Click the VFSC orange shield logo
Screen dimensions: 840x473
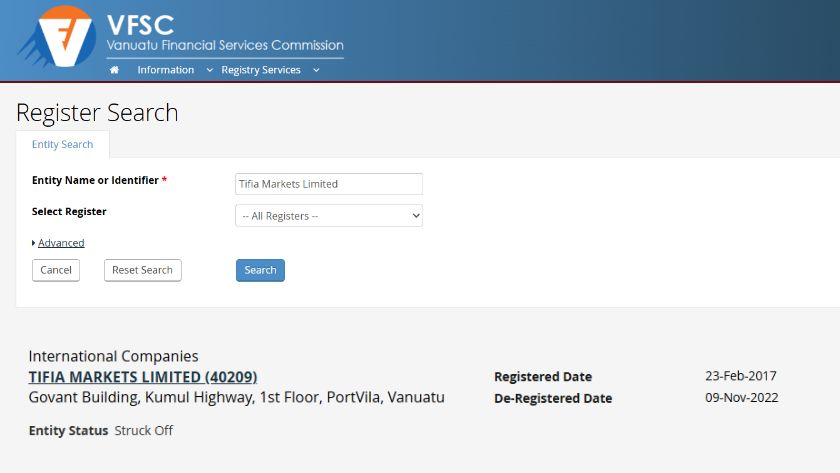[62, 37]
